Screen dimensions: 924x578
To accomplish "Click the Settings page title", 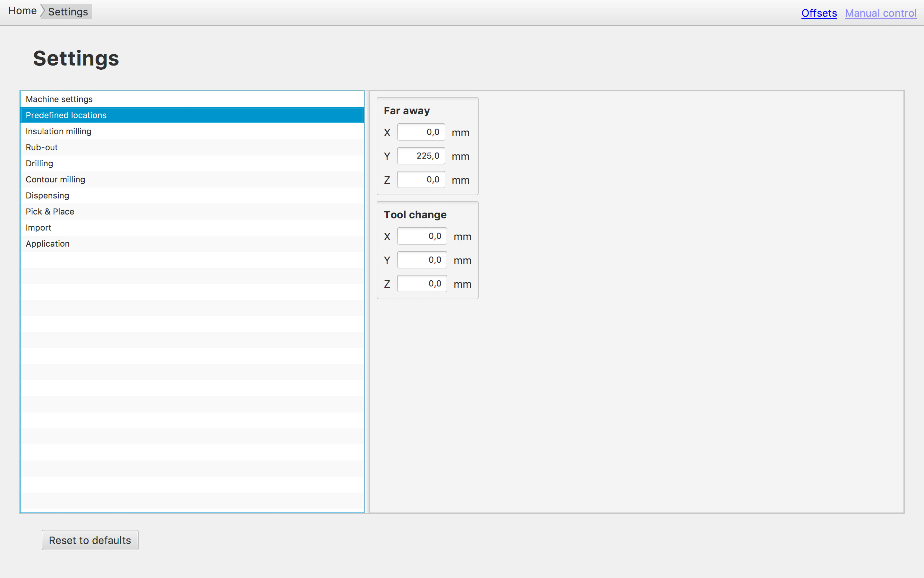I will (76, 58).
